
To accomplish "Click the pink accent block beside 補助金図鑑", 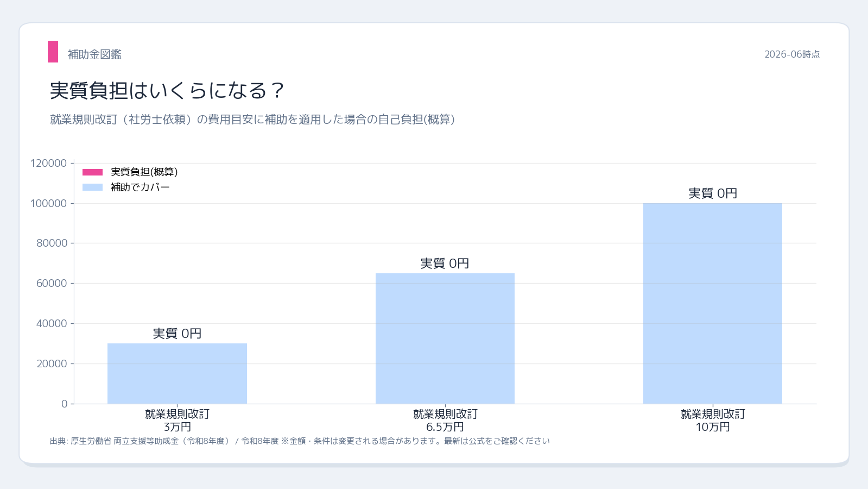I will [x=53, y=52].
